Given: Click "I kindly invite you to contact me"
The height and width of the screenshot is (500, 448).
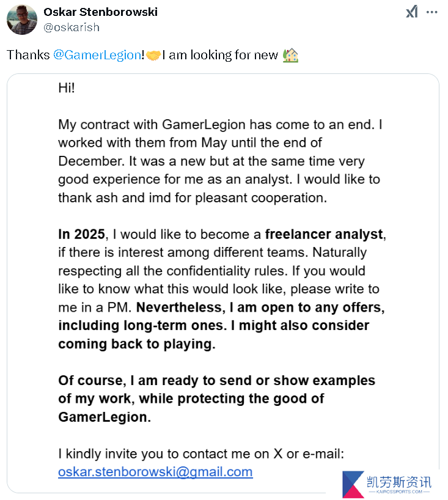Looking at the screenshot, I should pyautogui.click(x=164, y=454).
